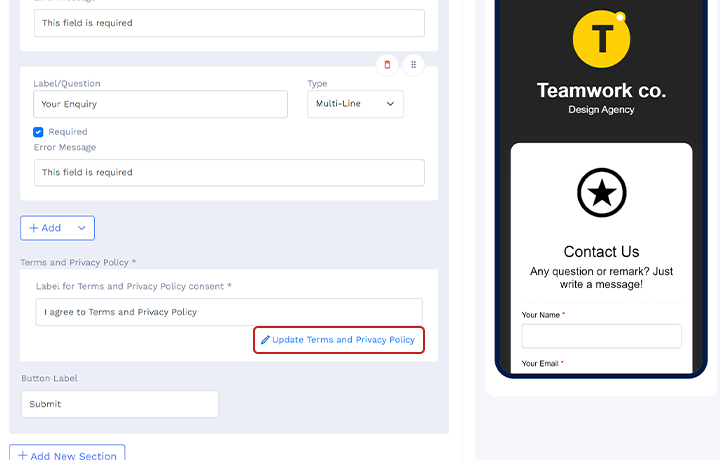Viewport: 720px width, 460px height.
Task: Click the Your Enquiry label field
Action: tap(160, 104)
